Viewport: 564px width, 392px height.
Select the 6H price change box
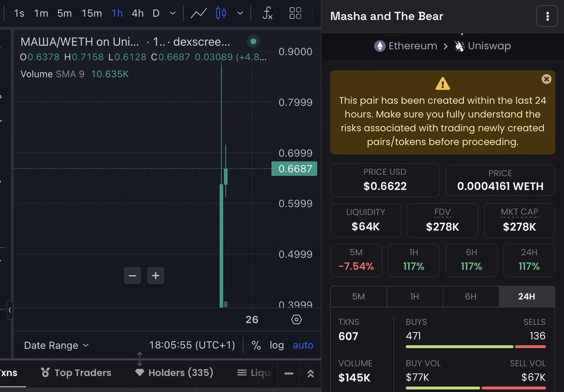coord(471,260)
